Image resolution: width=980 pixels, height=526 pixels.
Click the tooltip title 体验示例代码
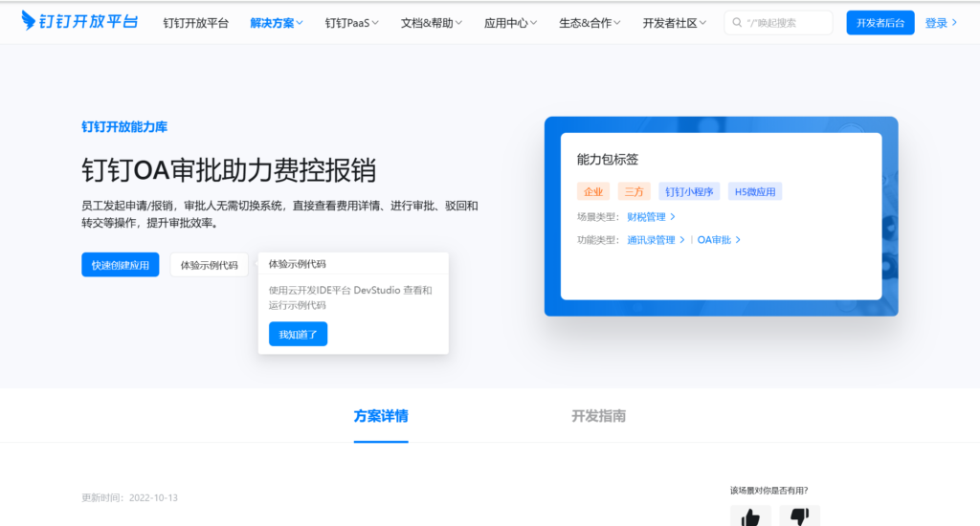click(x=297, y=264)
